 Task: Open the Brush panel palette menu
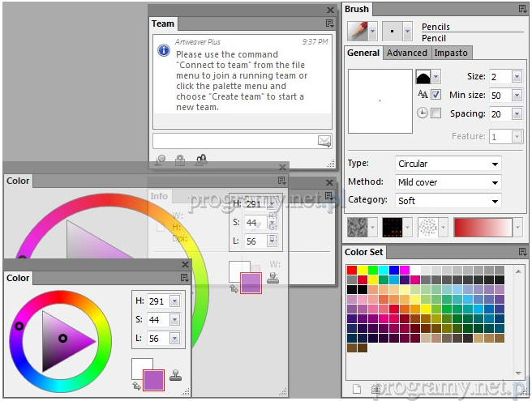pyautogui.click(x=522, y=9)
